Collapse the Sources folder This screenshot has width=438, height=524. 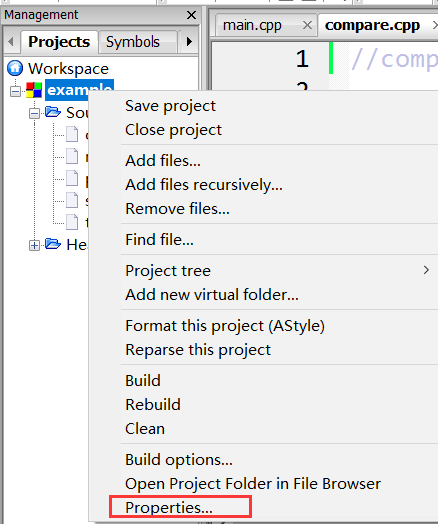point(34,113)
